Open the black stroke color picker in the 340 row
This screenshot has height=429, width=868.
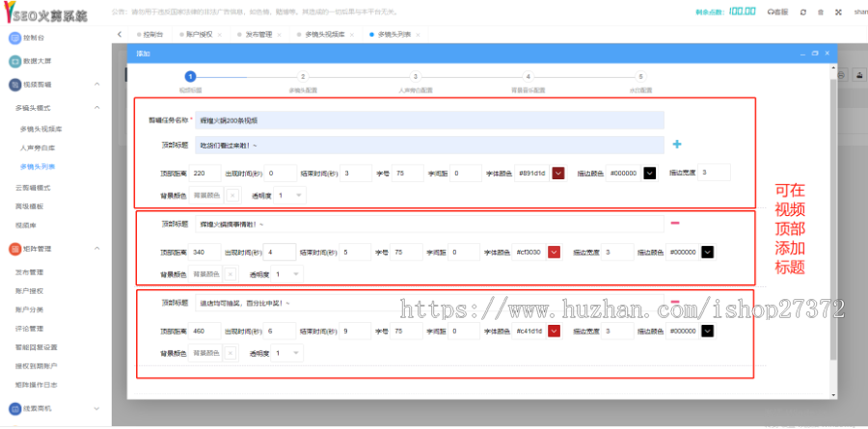click(x=708, y=253)
